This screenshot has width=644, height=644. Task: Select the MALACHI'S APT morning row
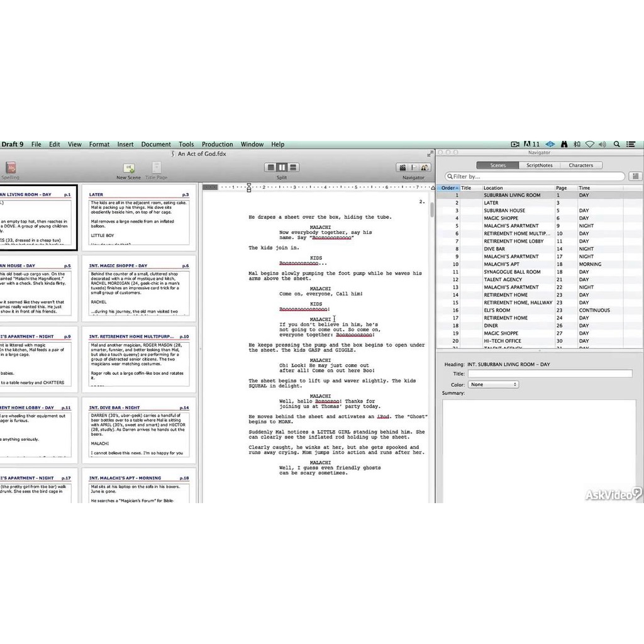coord(539,264)
